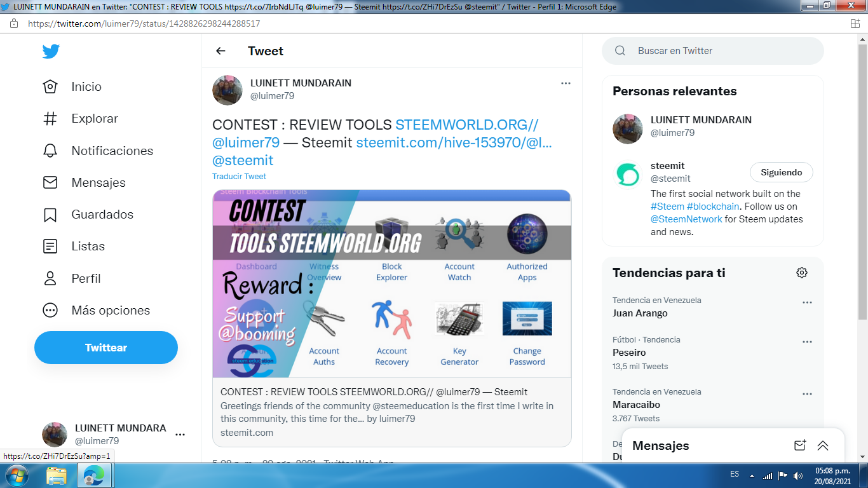Image resolution: width=868 pixels, height=488 pixels.
Task: Click the Notificaciones bell icon
Action: tap(50, 151)
